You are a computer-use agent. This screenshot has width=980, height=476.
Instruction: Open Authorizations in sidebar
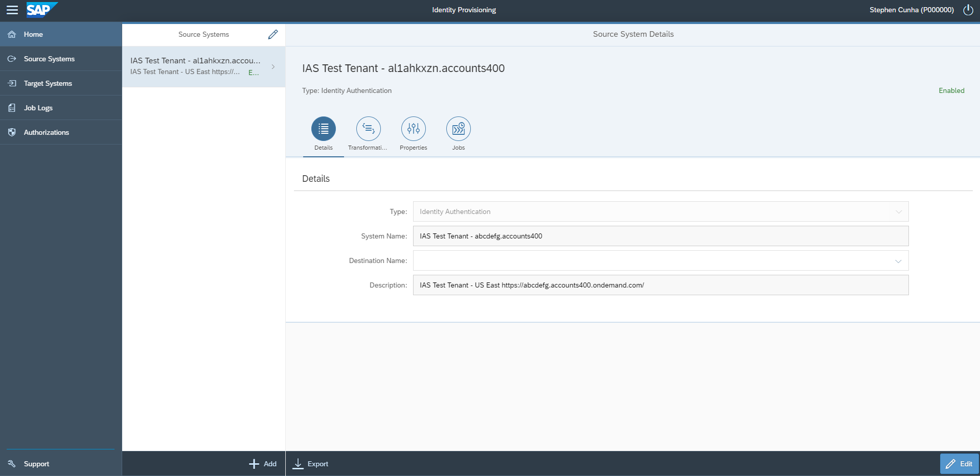point(61,132)
